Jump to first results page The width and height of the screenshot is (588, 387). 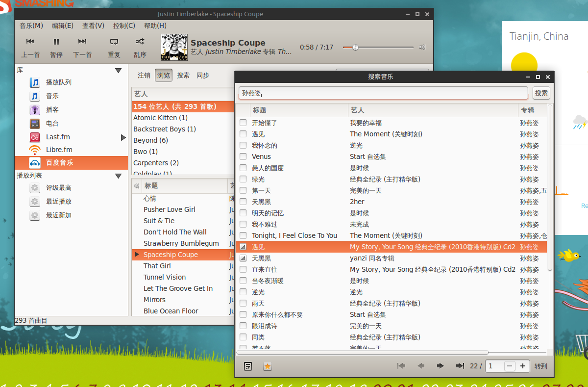click(401, 366)
